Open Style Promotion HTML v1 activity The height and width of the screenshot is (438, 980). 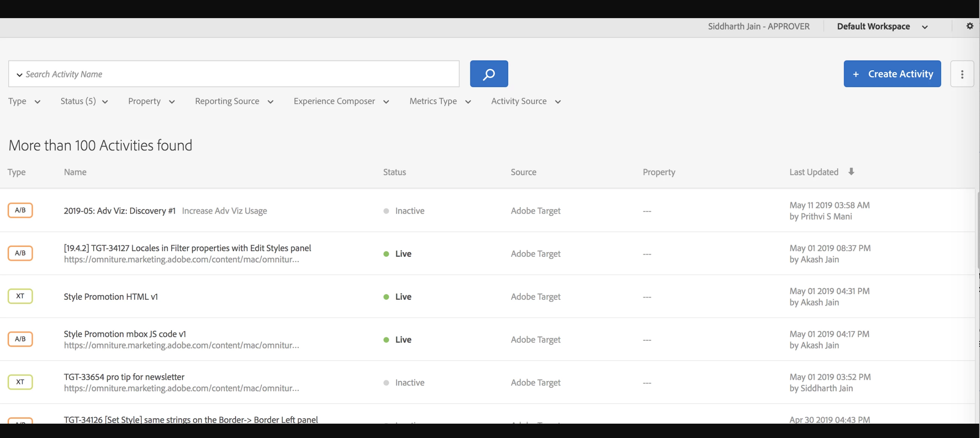tap(111, 296)
